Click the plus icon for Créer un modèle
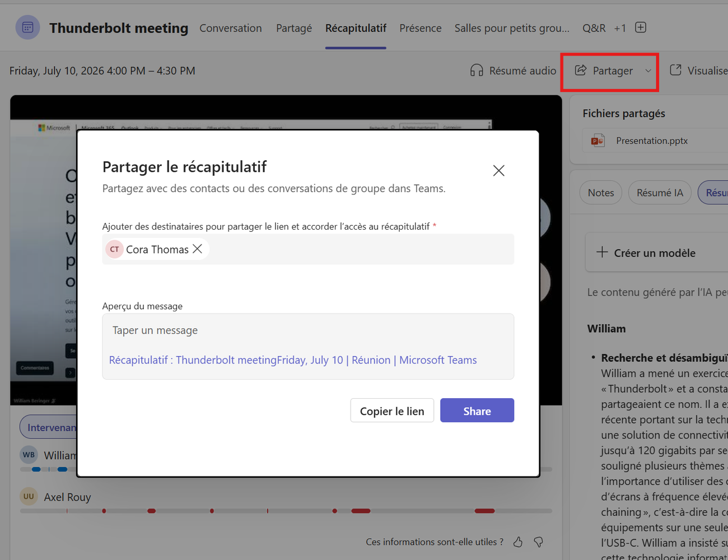The height and width of the screenshot is (560, 728). pos(602,253)
